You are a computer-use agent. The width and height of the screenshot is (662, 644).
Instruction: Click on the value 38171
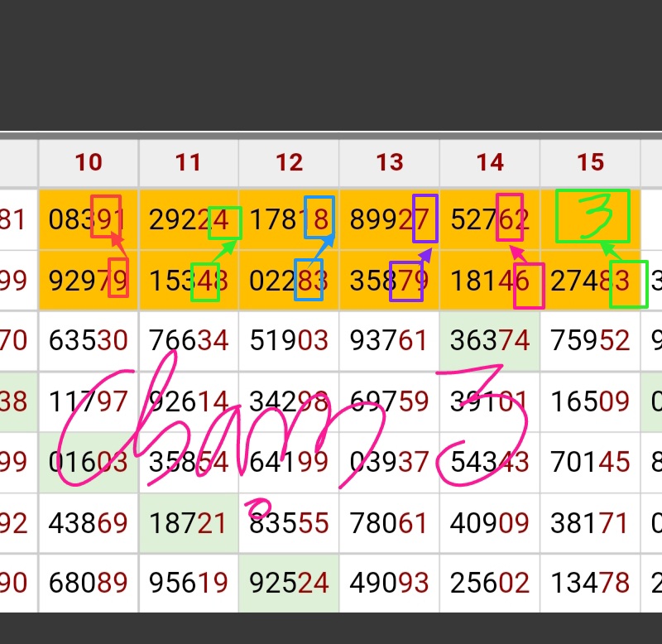(590, 523)
